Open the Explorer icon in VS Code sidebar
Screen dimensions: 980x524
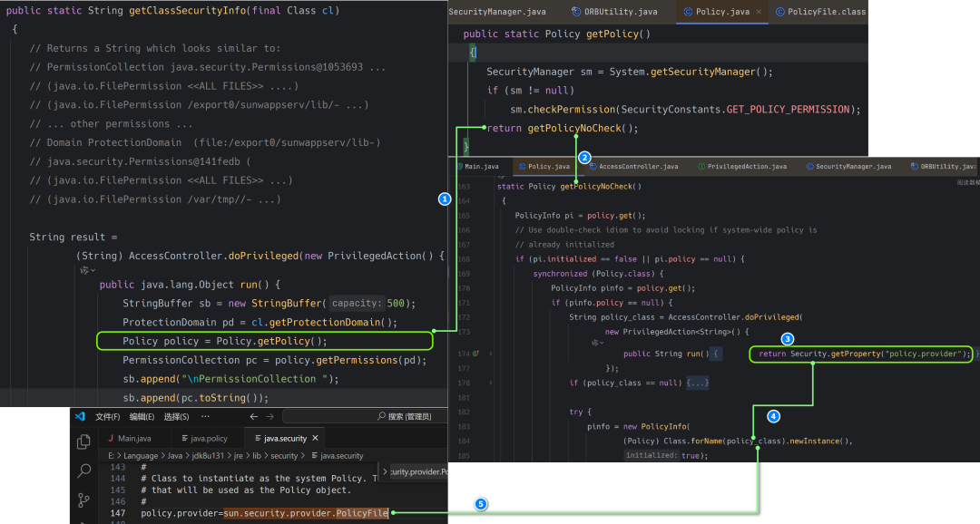pos(83,442)
